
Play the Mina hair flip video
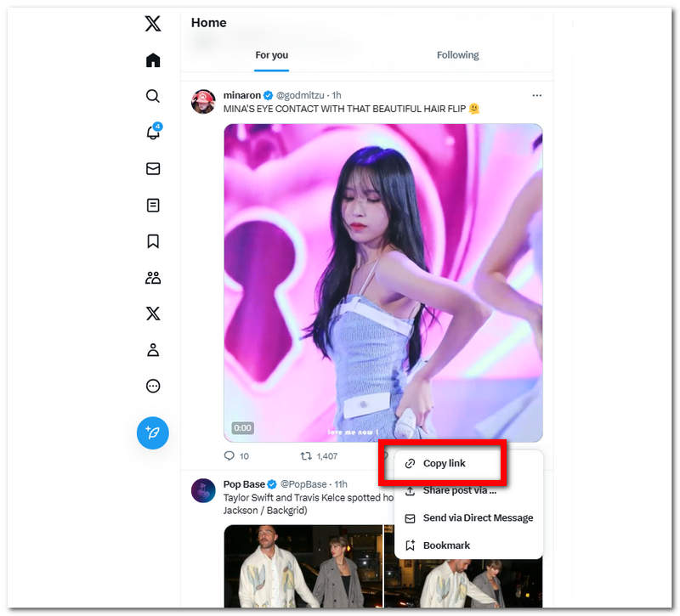(x=383, y=283)
